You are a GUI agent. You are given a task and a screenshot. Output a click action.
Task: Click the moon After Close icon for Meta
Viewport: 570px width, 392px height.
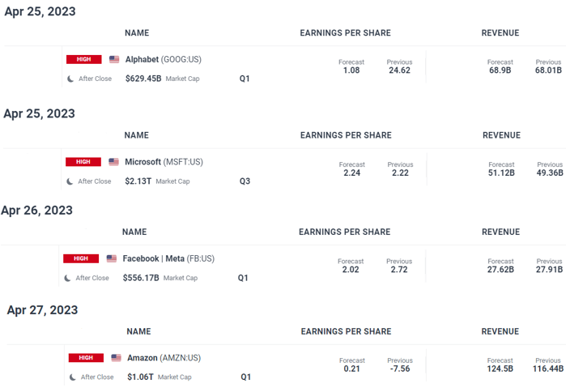pos(67,278)
